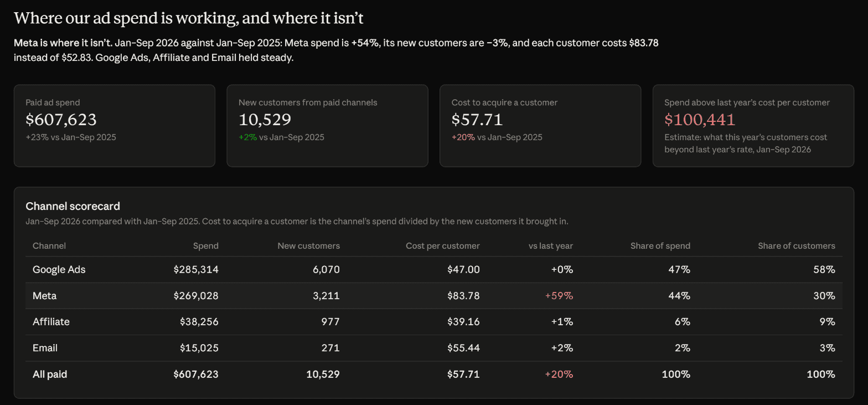The height and width of the screenshot is (405, 868).
Task: Click the "New customers" column header
Action: click(x=308, y=246)
